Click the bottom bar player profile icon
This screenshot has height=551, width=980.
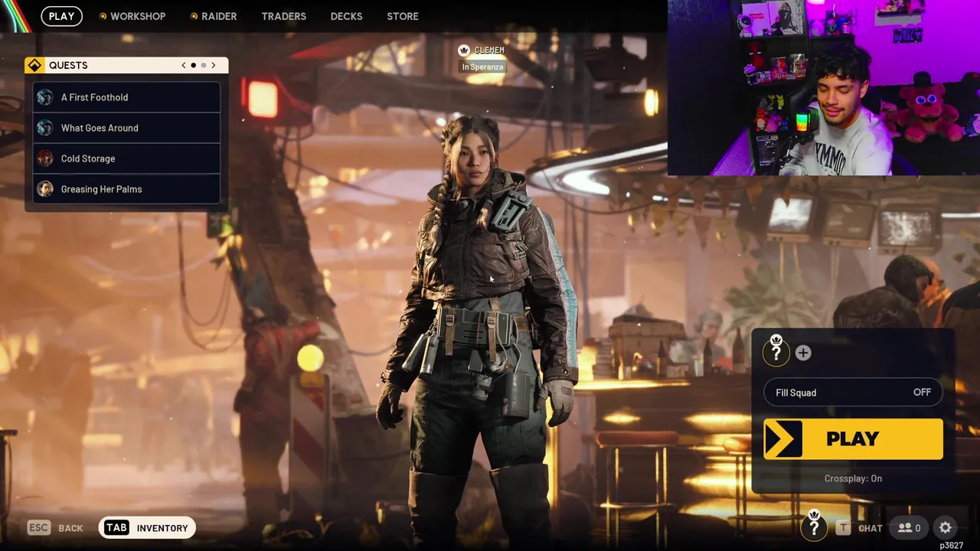814,526
